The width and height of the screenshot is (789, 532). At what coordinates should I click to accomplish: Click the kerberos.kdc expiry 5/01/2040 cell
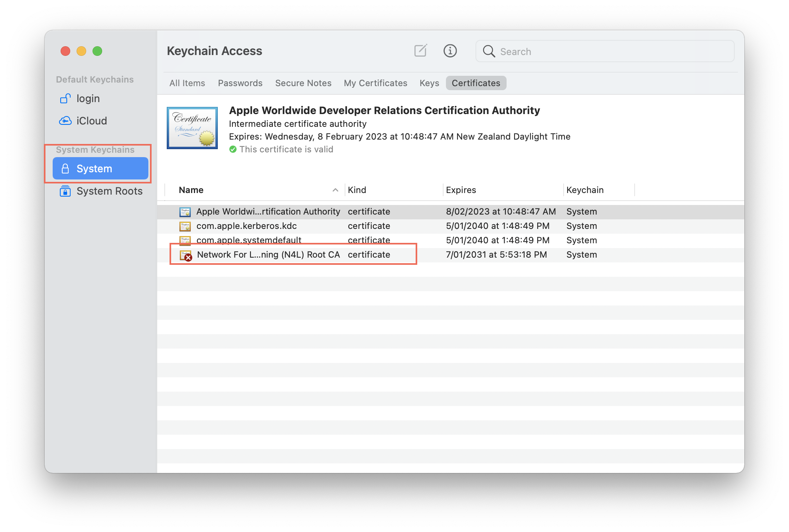point(498,226)
